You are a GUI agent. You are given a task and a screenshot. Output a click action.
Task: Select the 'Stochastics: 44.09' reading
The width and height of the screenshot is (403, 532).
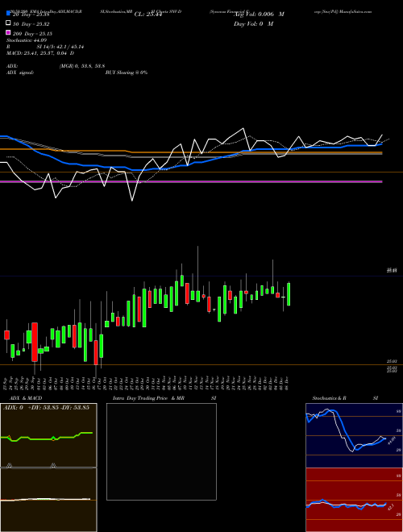click(x=27, y=40)
